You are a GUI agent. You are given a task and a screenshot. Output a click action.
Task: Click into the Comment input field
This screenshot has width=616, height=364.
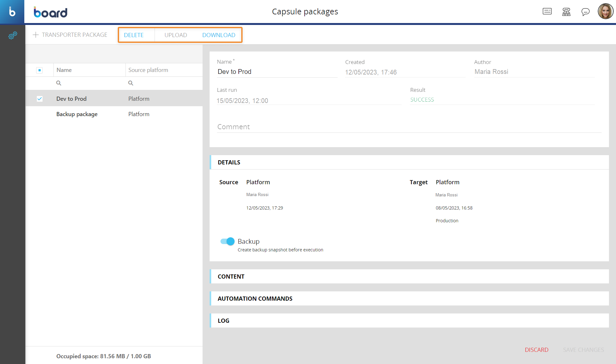pos(409,127)
